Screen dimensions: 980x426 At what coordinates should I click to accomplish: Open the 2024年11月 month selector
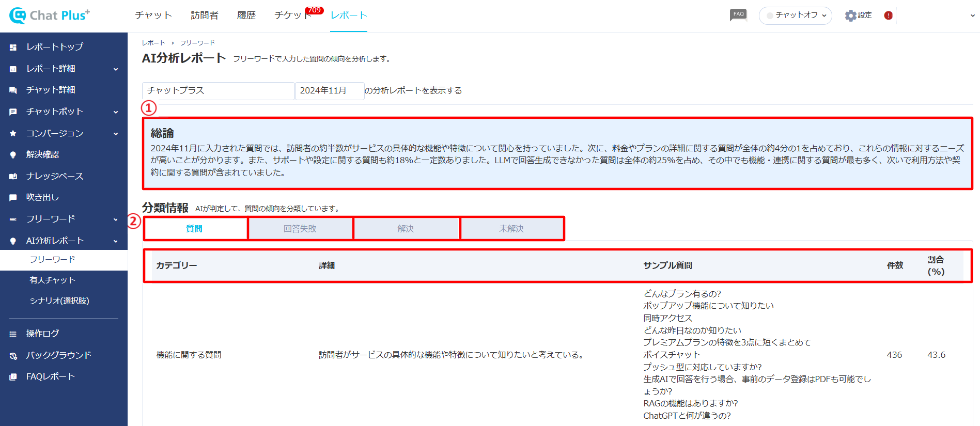coord(330,91)
